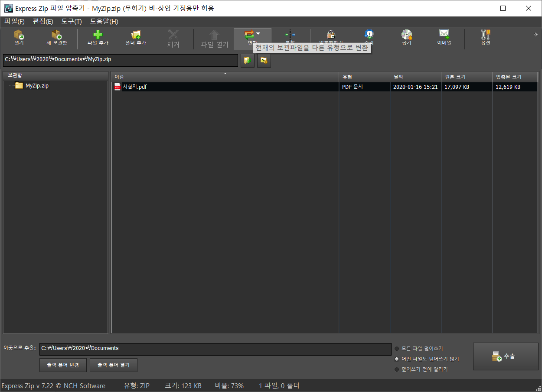This screenshot has width=542, height=392.
Task: Click the 파일 열기 (open file) arrow icon
Action: 215,35
